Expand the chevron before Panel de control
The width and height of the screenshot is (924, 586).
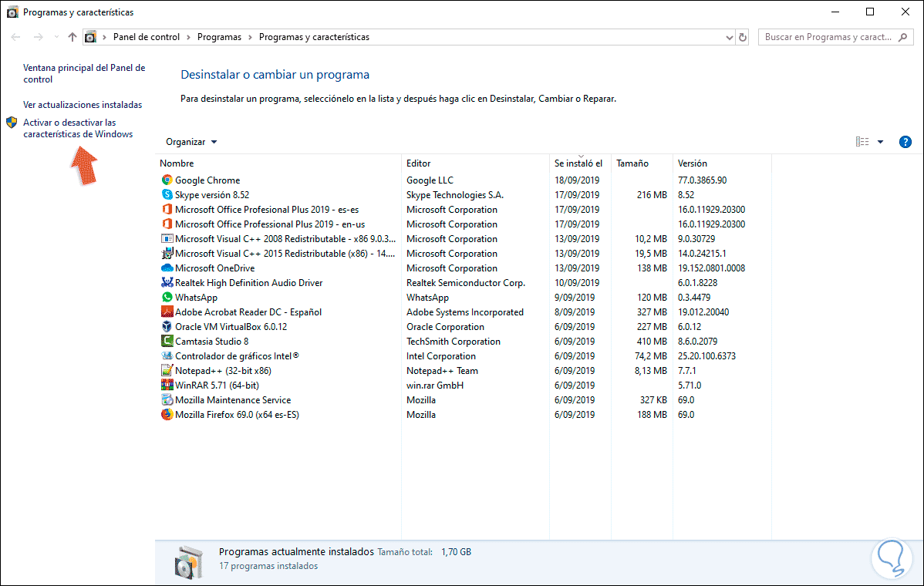pos(104,37)
